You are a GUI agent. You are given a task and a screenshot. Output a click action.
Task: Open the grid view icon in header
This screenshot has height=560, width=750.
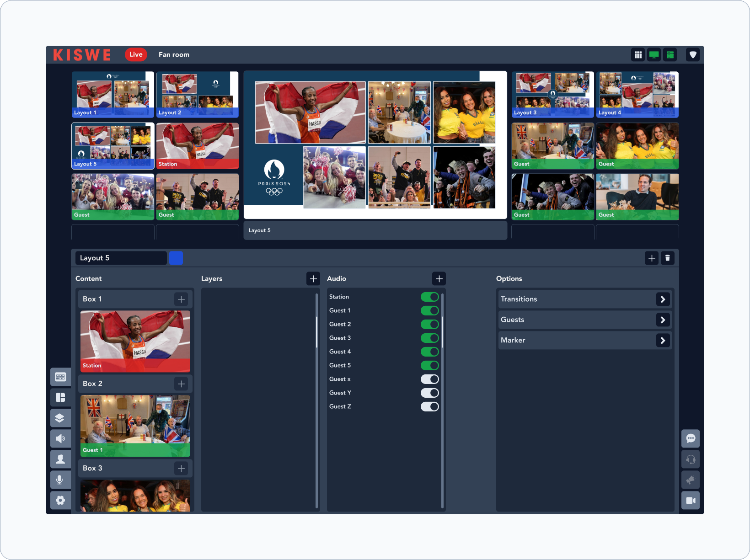638,55
